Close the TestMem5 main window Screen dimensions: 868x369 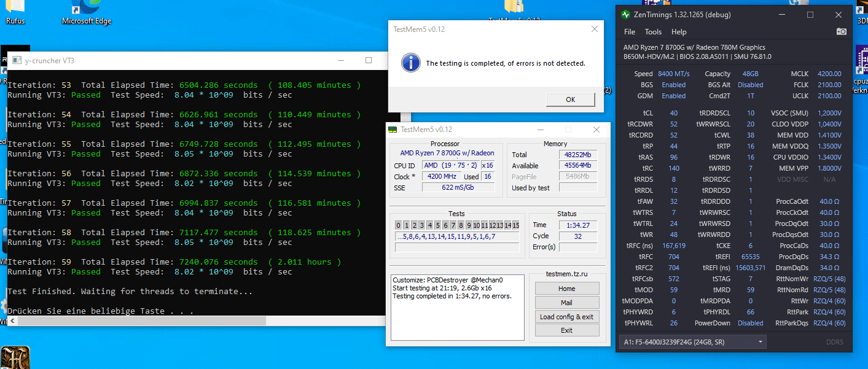pyautogui.click(x=596, y=130)
